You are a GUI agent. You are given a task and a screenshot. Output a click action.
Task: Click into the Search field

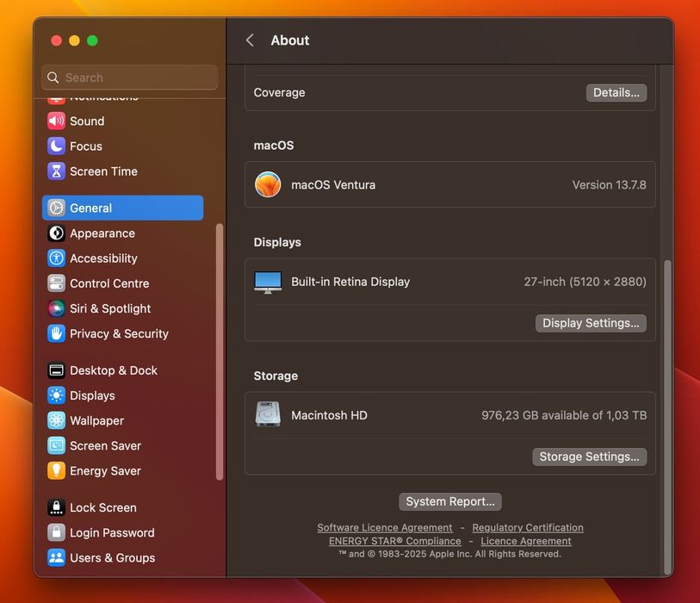(x=129, y=78)
